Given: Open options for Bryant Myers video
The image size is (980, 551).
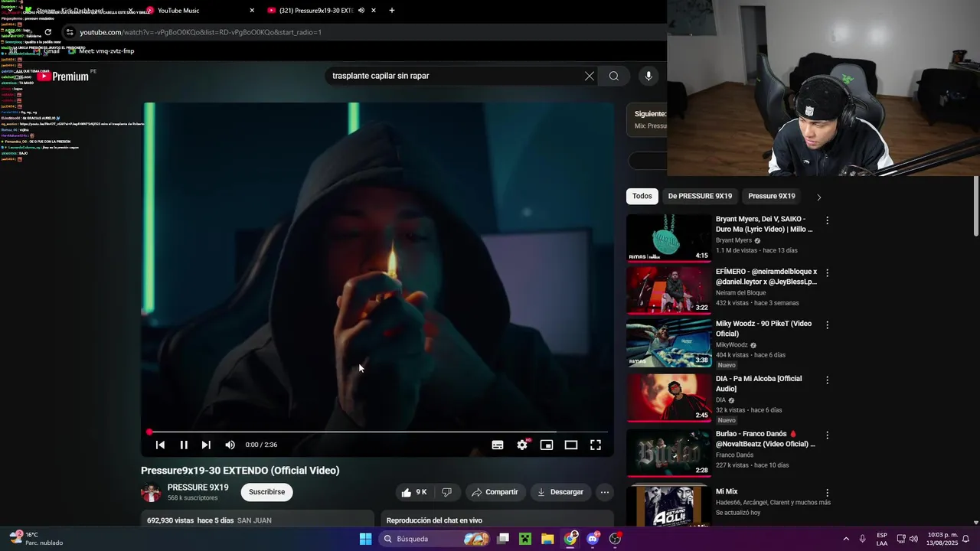Looking at the screenshot, I should [x=827, y=220].
